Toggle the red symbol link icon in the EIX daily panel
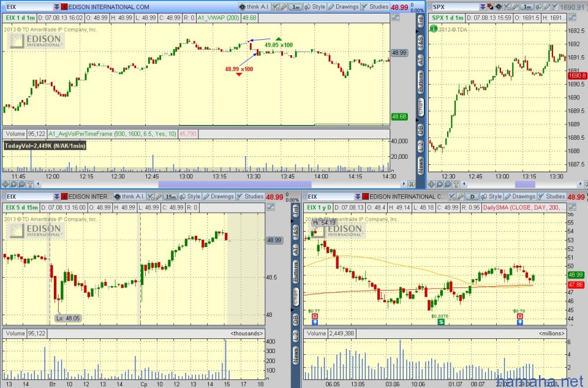This screenshot has height=388, width=588. click(x=366, y=197)
